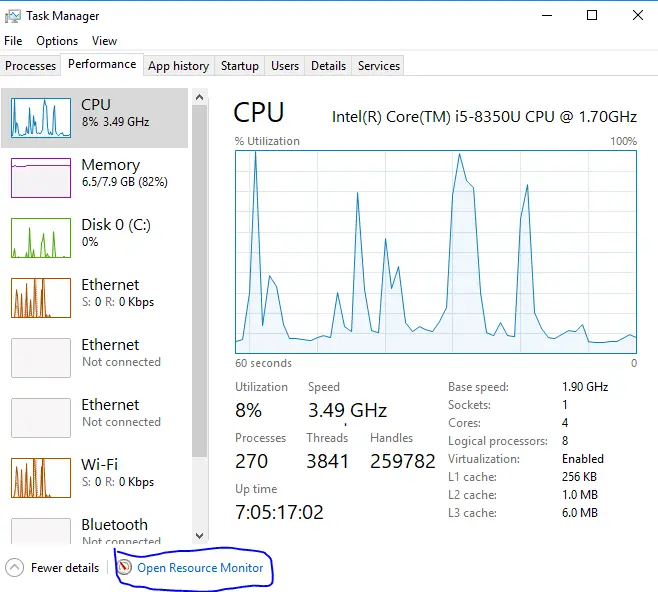Image resolution: width=658 pixels, height=592 pixels.
Task: Click the CPU utilization graph area
Action: pos(436,252)
